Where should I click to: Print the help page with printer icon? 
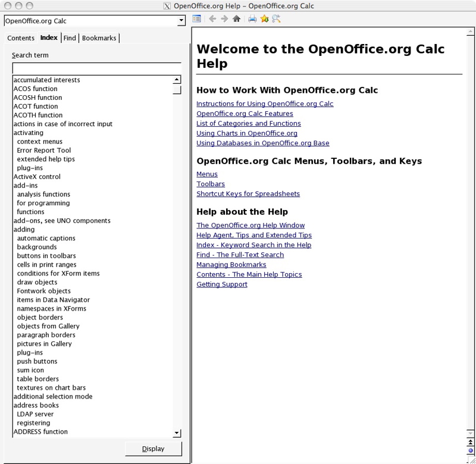(x=252, y=19)
